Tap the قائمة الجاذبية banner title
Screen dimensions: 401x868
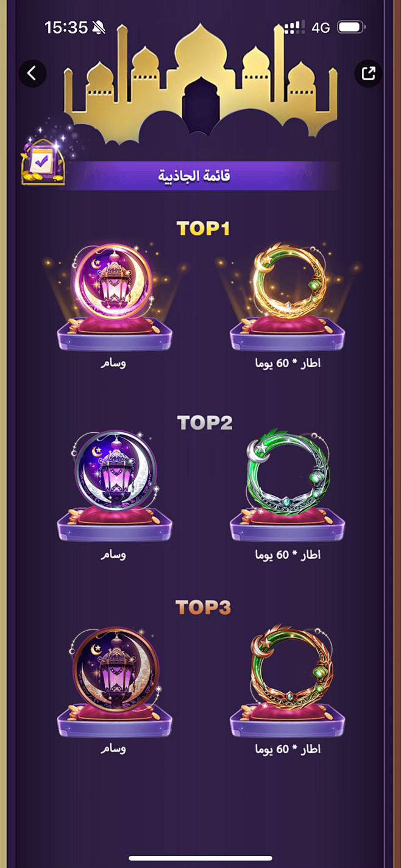194,177
